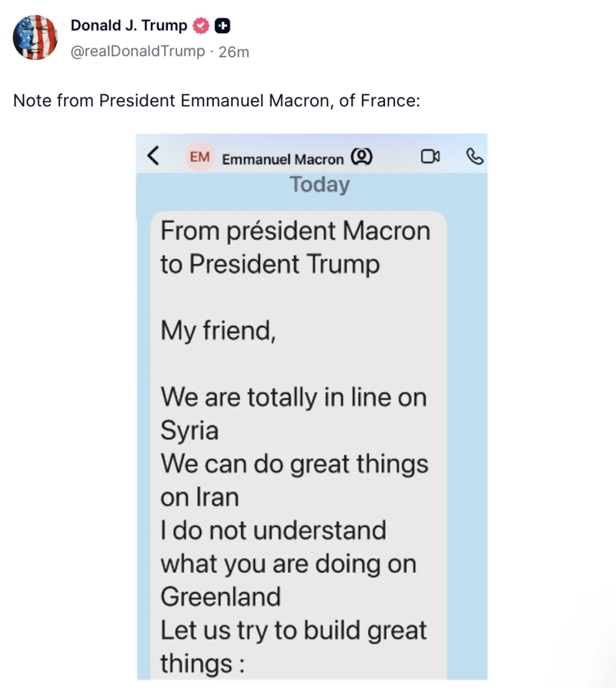Select the Emmanuel Macron contact name

point(283,159)
